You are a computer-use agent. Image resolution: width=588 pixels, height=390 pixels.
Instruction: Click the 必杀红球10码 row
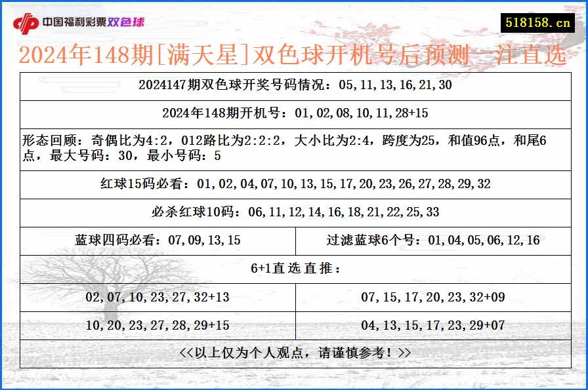[x=294, y=212]
